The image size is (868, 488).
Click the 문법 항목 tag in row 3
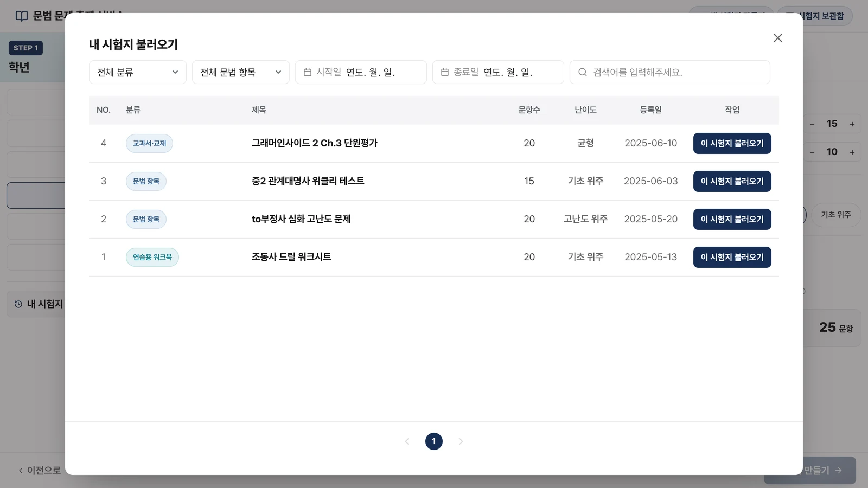pos(146,182)
